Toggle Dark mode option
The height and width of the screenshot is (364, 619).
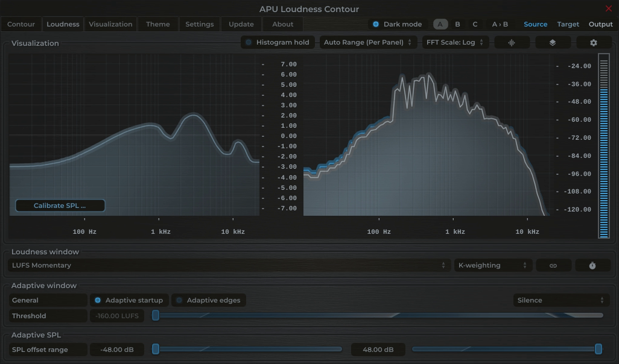[396, 24]
